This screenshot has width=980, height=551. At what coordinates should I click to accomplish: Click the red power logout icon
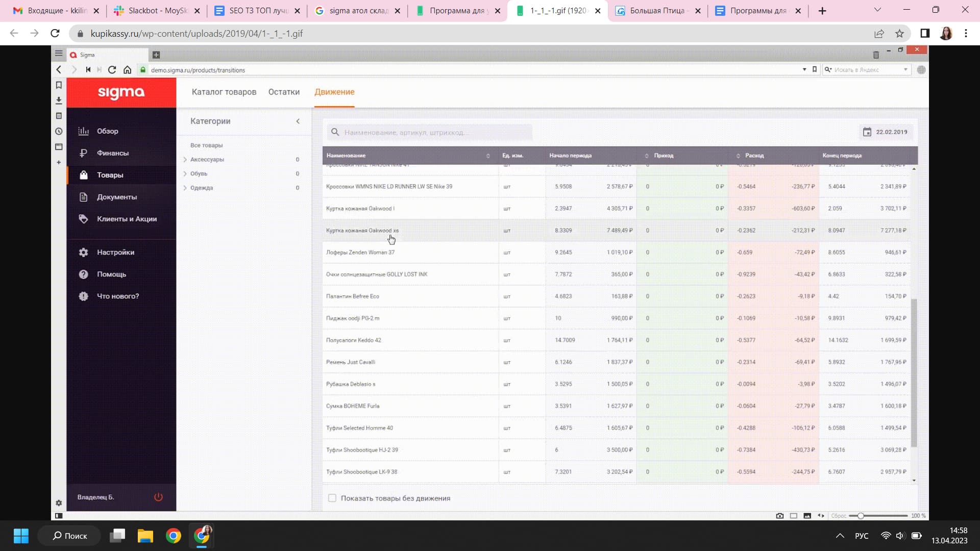158,497
